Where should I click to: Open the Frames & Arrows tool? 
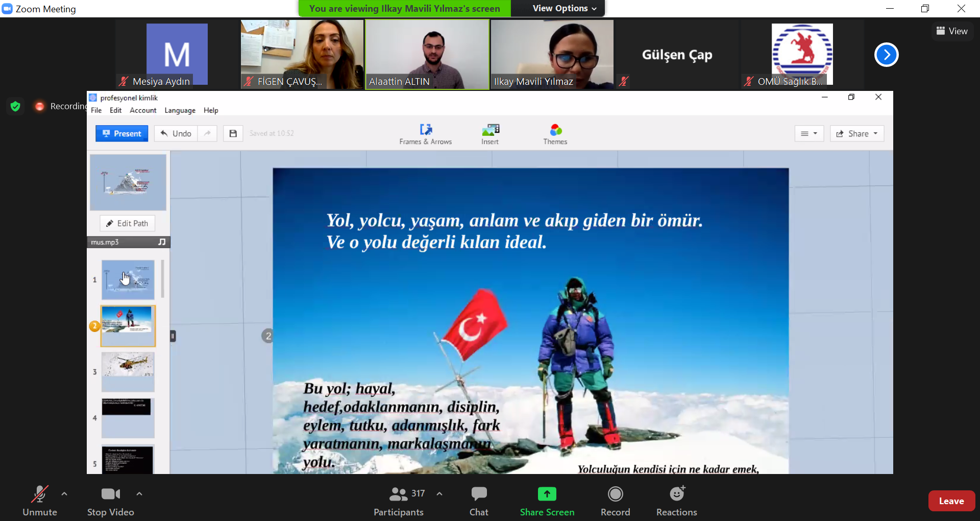425,134
